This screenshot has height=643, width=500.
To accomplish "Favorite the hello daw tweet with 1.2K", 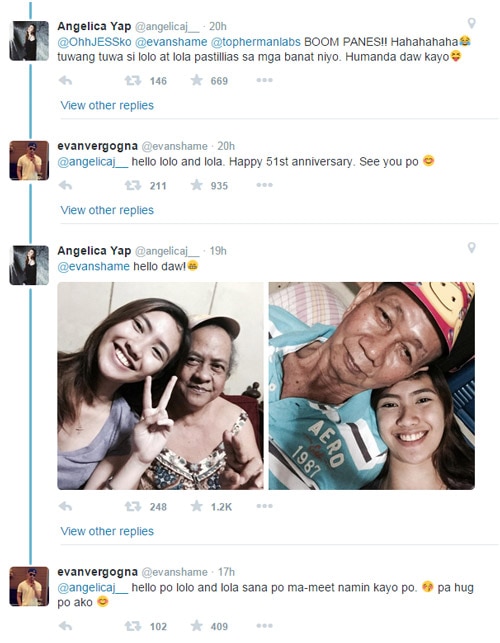I will [196, 506].
